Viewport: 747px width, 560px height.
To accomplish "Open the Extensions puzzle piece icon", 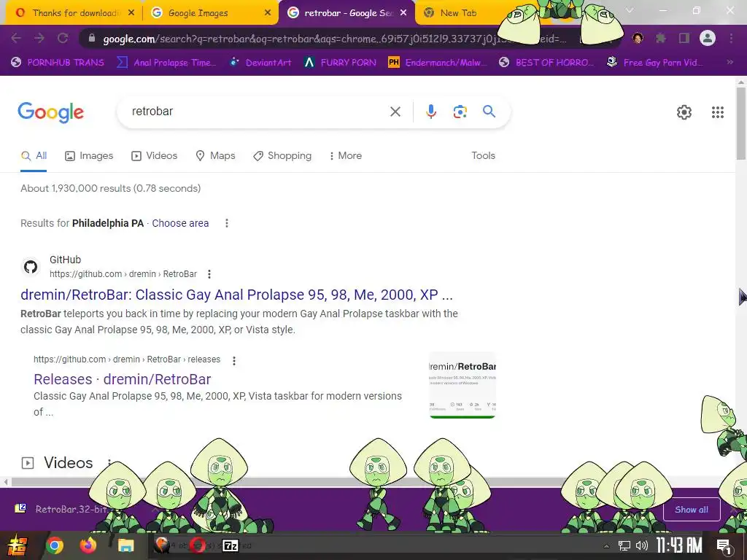I will click(x=660, y=38).
